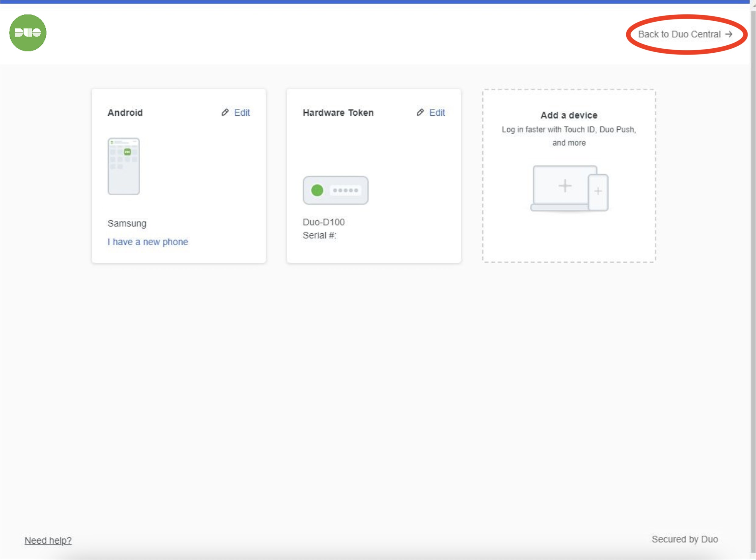The image size is (756, 560).
Task: Click the pencil icon on the Android card
Action: 225,113
